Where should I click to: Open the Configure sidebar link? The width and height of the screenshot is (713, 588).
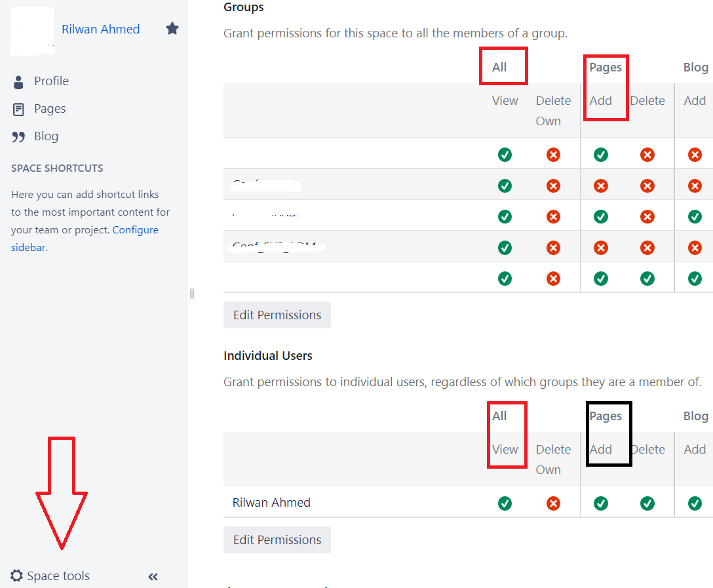click(135, 229)
